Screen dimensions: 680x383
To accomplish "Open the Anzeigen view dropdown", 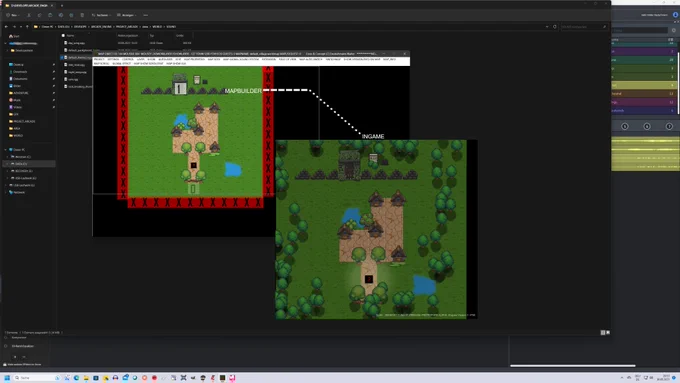I will pos(126,15).
